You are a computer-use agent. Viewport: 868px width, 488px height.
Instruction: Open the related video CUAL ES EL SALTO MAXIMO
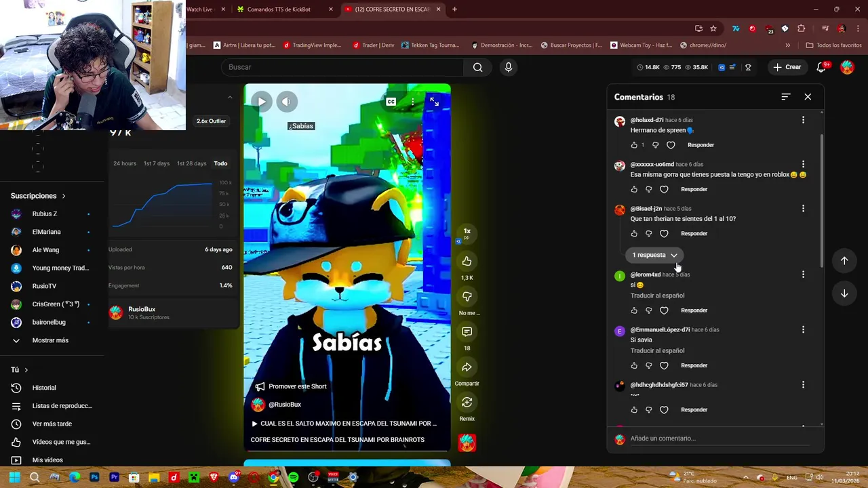[344, 424]
